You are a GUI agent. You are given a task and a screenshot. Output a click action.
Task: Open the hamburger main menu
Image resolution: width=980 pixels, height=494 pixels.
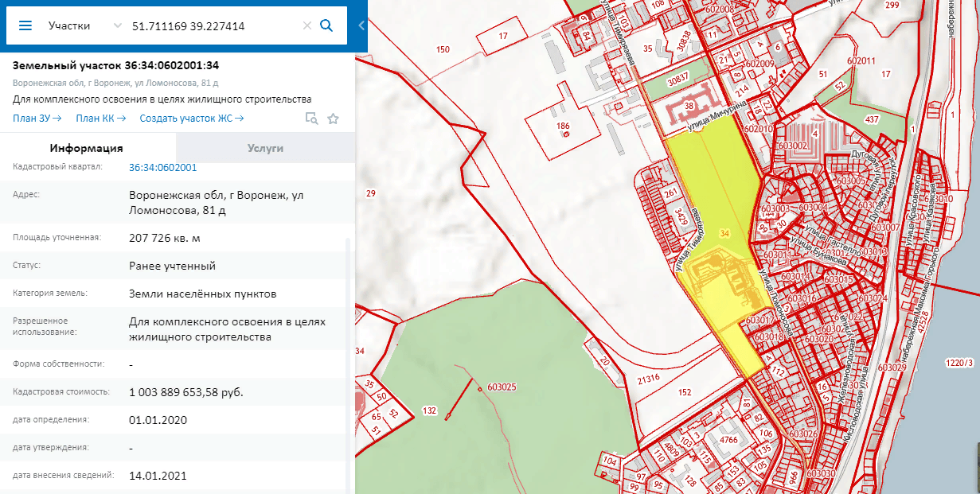point(25,25)
